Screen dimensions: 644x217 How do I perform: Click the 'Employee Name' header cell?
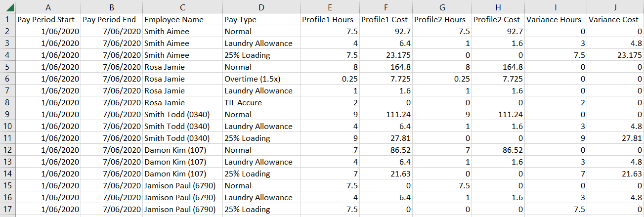[x=182, y=20]
